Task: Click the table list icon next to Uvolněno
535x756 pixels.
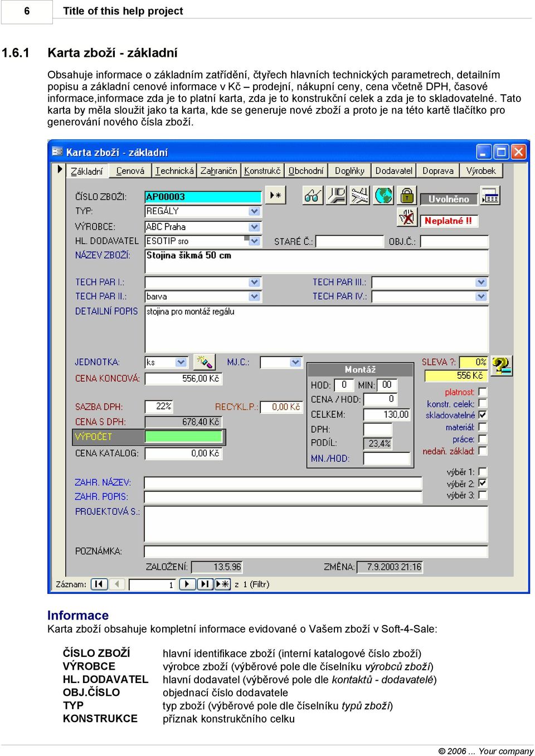Action: [x=490, y=196]
